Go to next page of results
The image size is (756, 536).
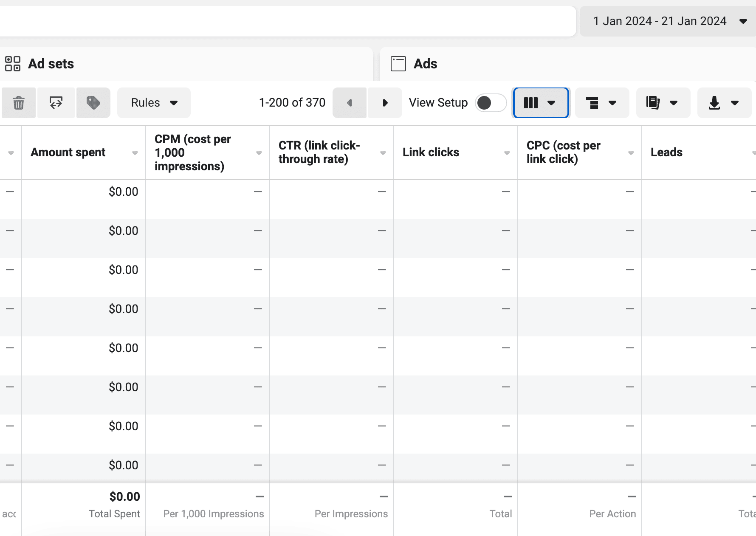385,103
